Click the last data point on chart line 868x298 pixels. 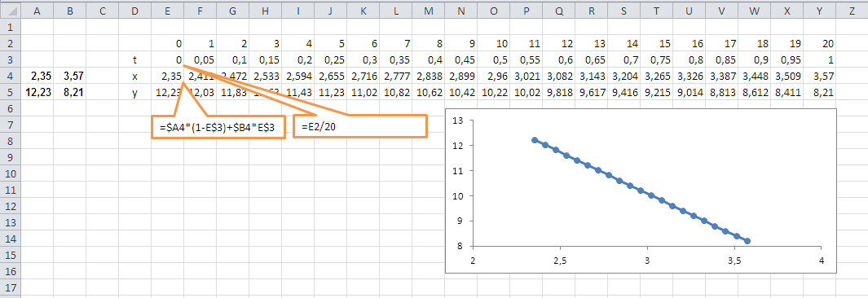(x=747, y=241)
